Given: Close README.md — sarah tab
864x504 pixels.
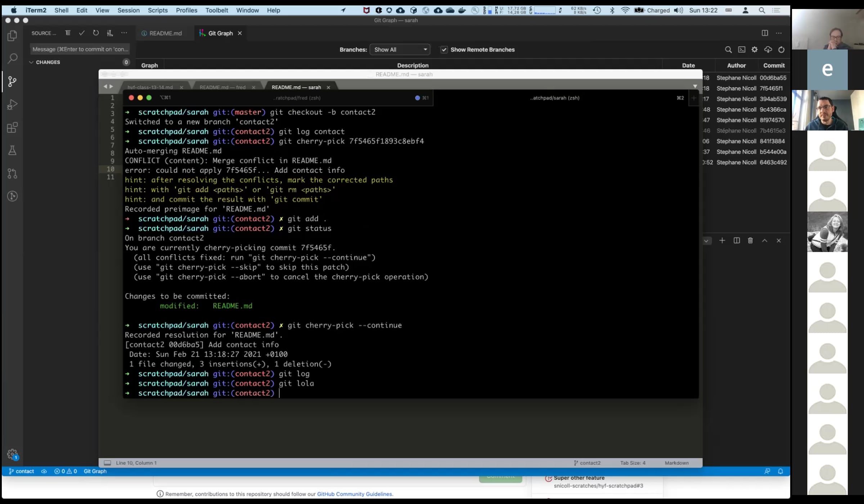Looking at the screenshot, I should pyautogui.click(x=328, y=87).
